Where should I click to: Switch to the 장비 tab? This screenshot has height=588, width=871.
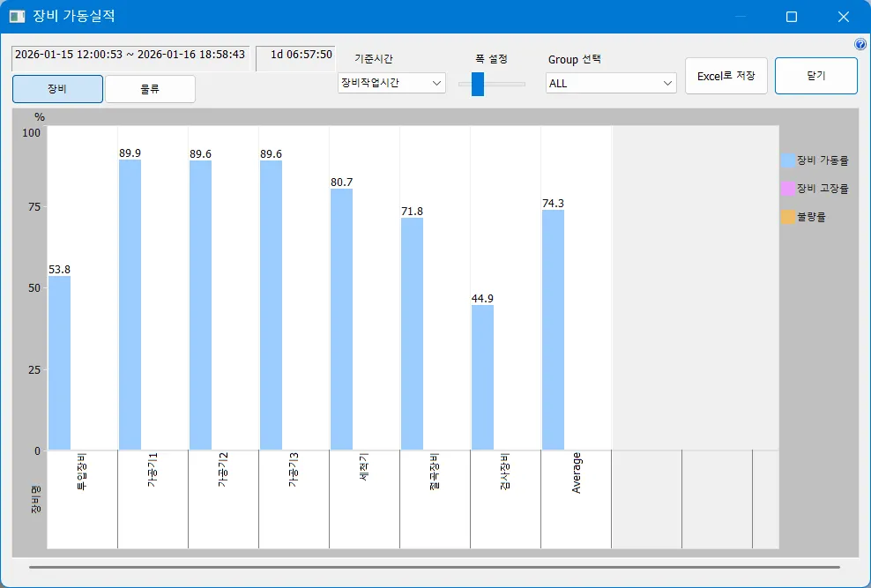[x=57, y=89]
